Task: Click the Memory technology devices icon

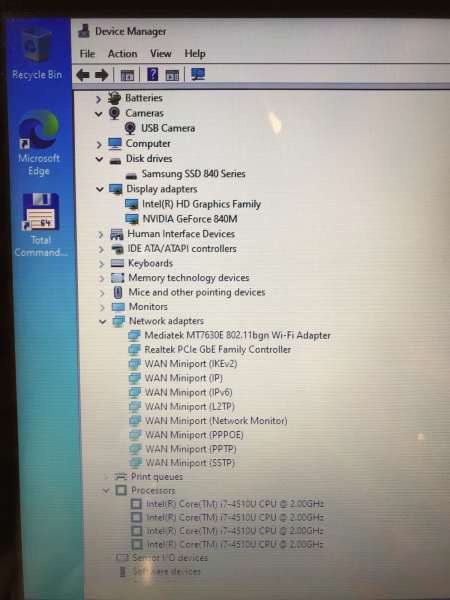Action: (117, 278)
